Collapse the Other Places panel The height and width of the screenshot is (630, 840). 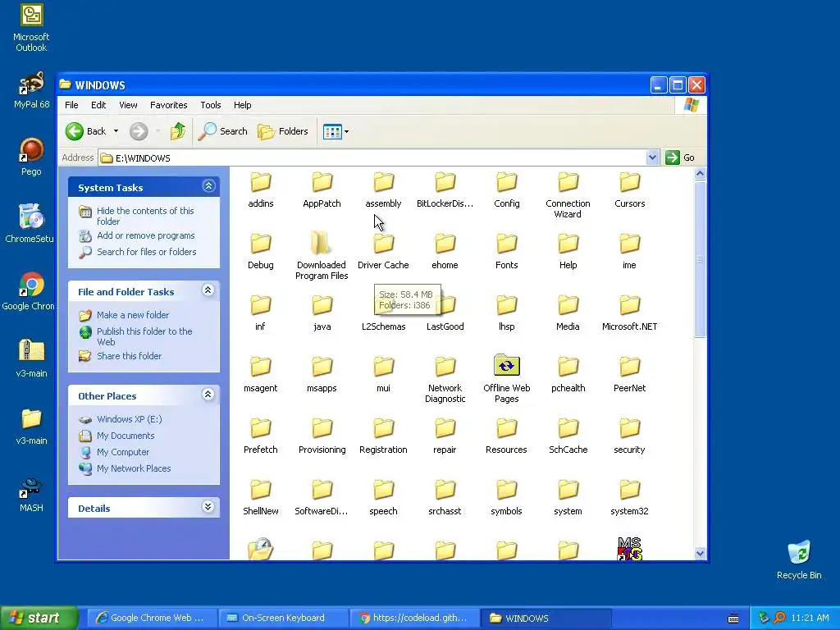click(208, 395)
